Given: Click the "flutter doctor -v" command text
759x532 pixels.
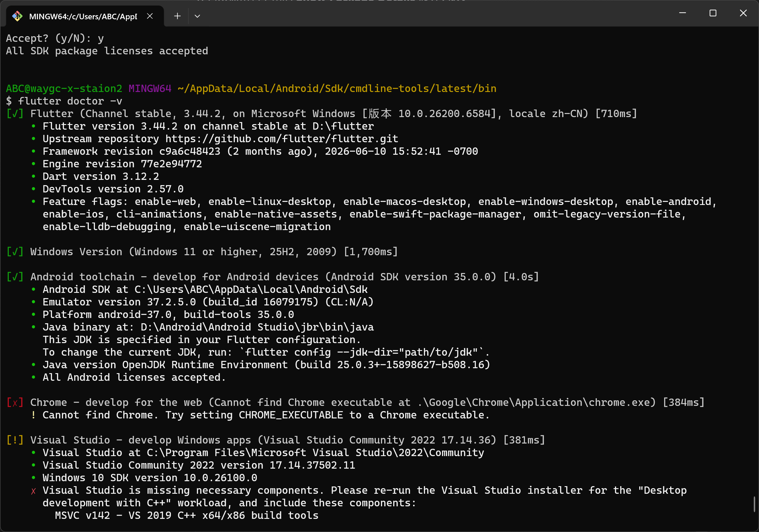Looking at the screenshot, I should (x=70, y=101).
